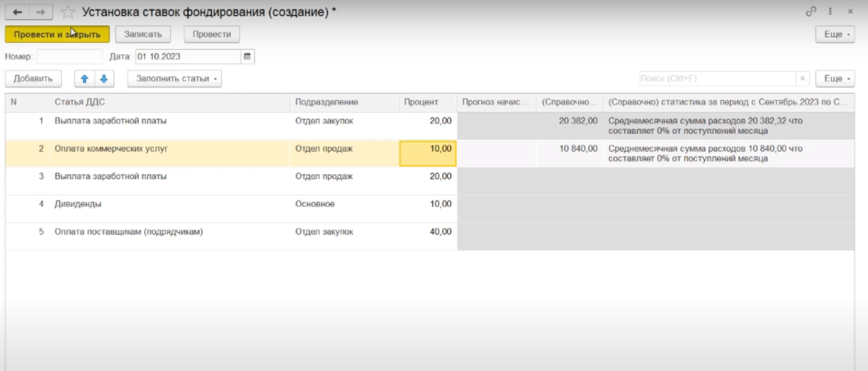Screen dimensions: 868x371
Task: Open the top Еще menu
Action: coord(836,35)
